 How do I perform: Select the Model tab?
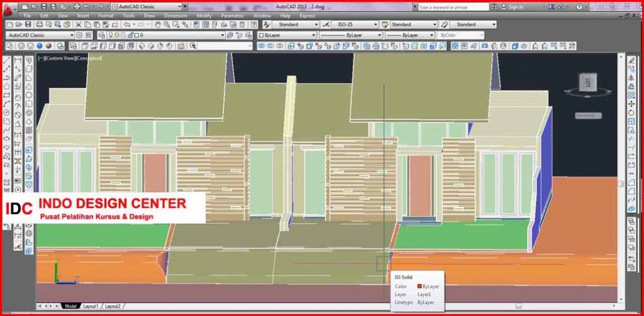[70, 306]
